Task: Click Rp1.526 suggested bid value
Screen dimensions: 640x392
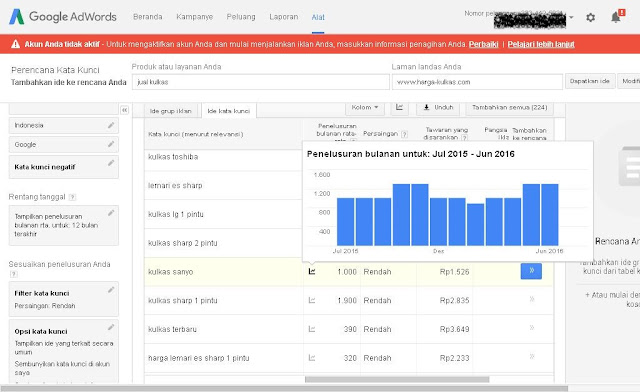Action: click(454, 272)
